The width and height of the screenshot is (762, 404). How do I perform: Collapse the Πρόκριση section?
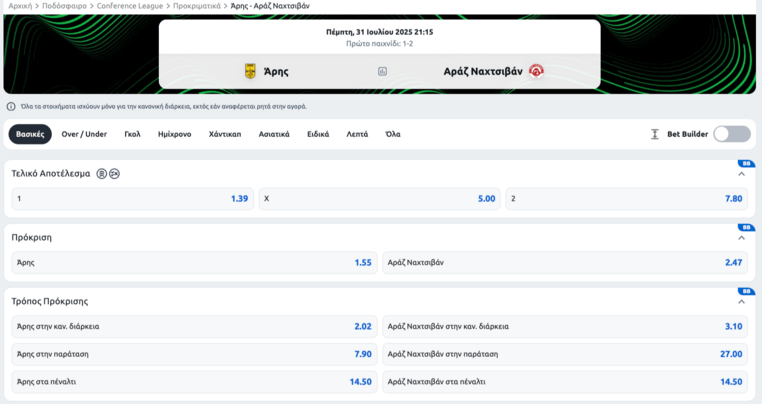pyautogui.click(x=742, y=238)
